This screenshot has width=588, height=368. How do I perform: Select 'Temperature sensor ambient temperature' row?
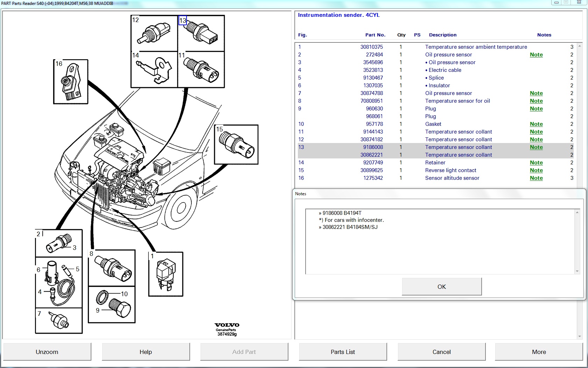[435, 47]
